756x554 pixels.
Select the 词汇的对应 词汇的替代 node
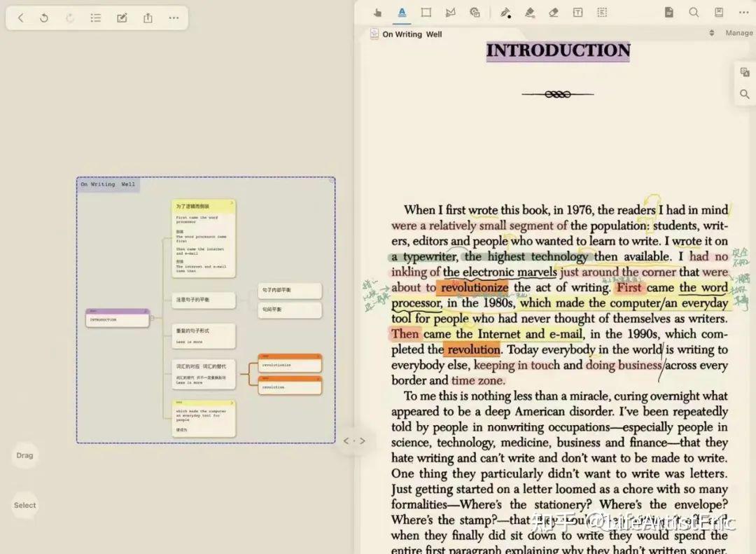[204, 374]
